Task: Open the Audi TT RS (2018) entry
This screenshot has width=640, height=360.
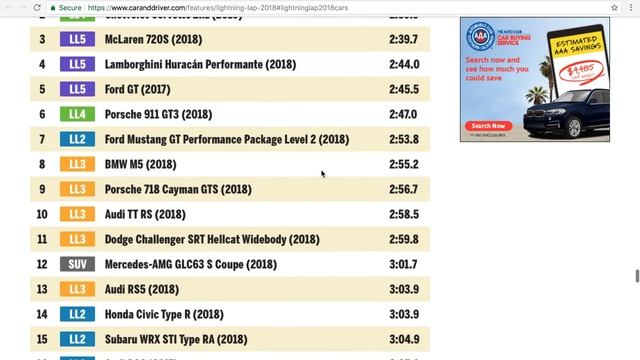Action: (145, 214)
